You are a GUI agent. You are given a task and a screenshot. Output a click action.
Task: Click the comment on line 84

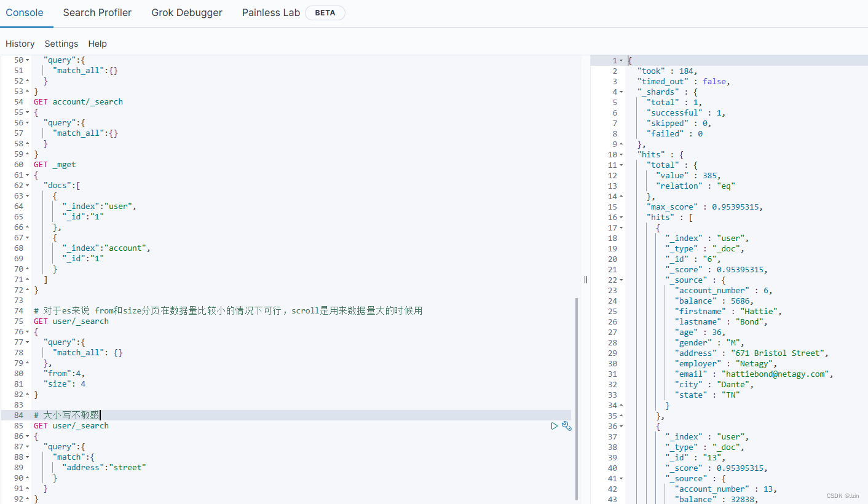point(66,415)
